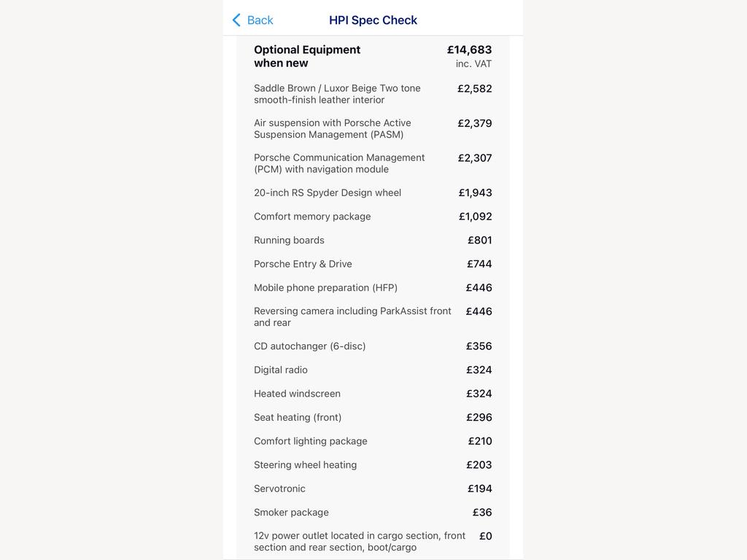The image size is (747, 560).
Task: Click the £14,683 total price
Action: coord(469,50)
